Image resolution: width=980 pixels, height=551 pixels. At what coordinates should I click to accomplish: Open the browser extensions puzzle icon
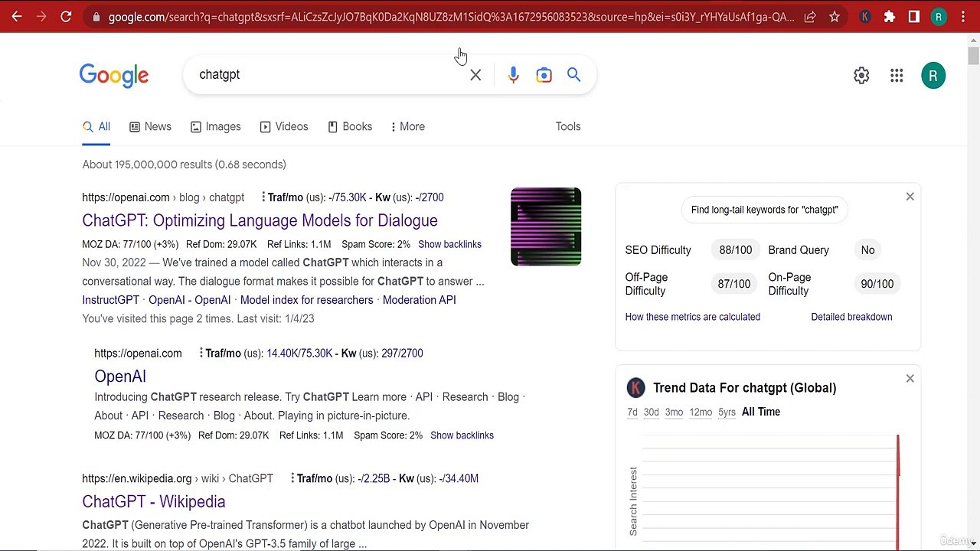[890, 16]
